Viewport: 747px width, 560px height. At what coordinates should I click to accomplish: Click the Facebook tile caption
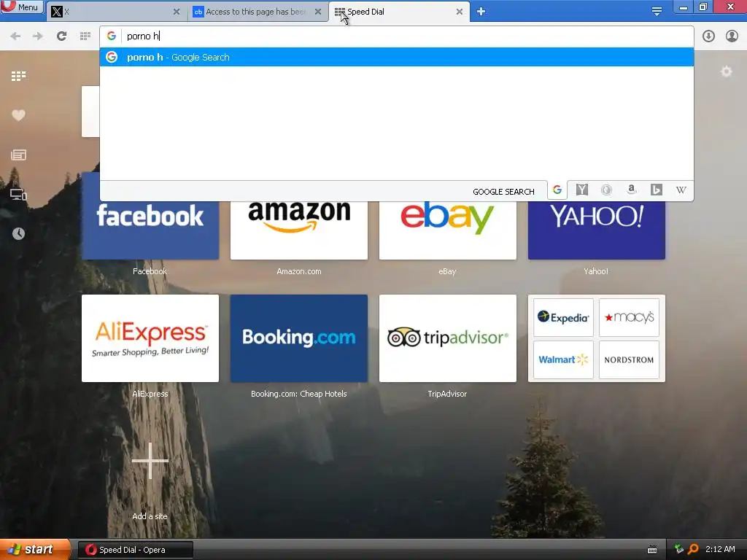[150, 271]
